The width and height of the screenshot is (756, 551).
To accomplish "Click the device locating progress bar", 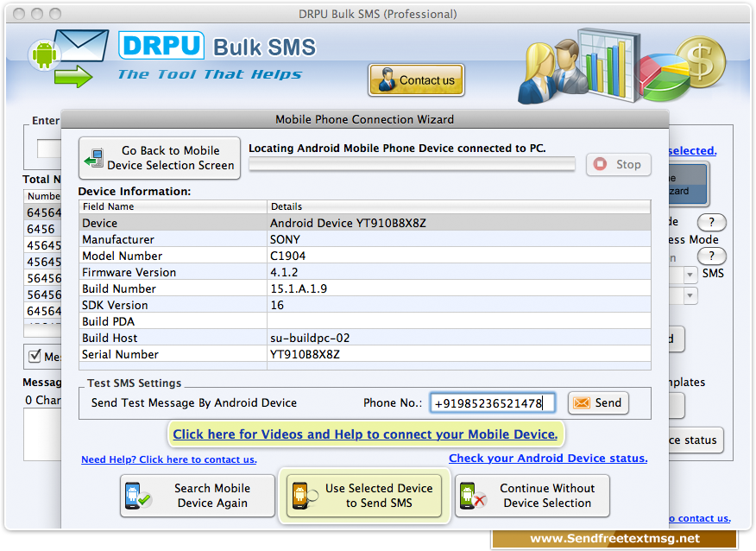I will [412, 165].
